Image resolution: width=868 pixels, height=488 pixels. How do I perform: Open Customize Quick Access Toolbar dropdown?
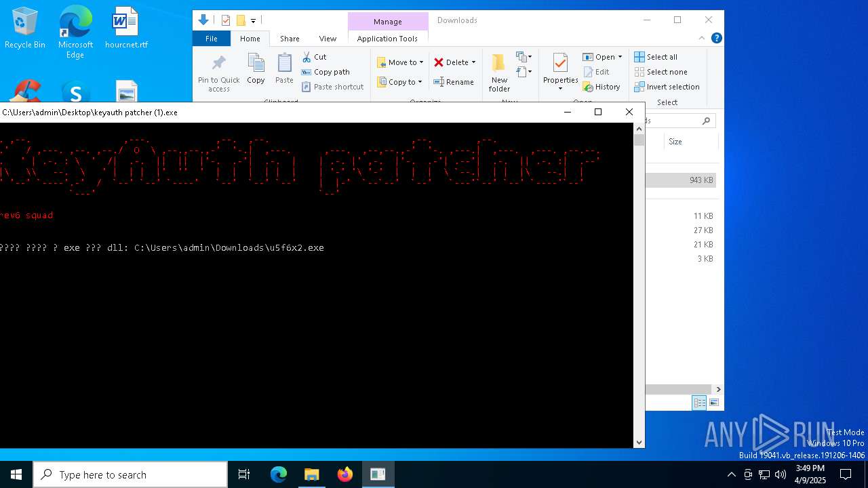[x=253, y=21]
